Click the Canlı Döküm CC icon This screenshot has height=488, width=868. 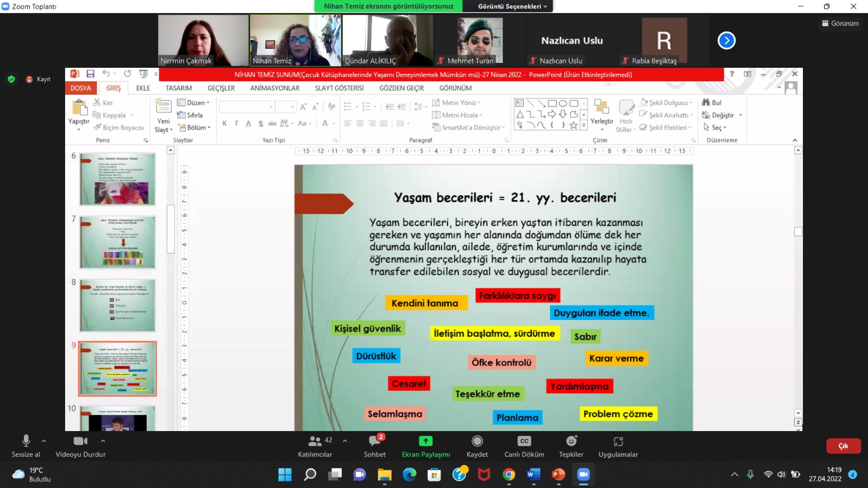point(524,441)
